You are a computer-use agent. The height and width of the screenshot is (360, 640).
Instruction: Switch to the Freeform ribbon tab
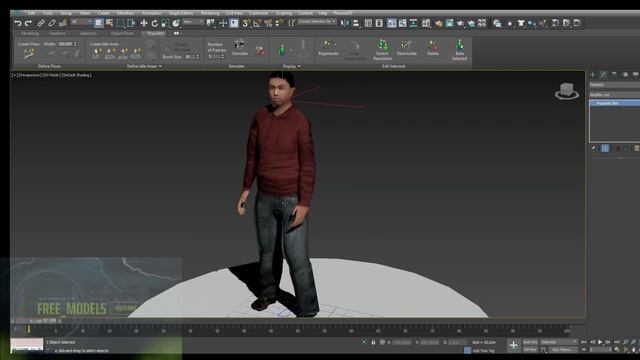pos(57,33)
